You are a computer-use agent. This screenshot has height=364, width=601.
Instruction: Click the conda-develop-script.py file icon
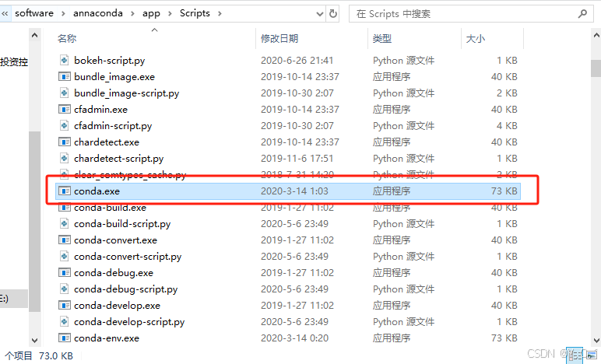65,321
